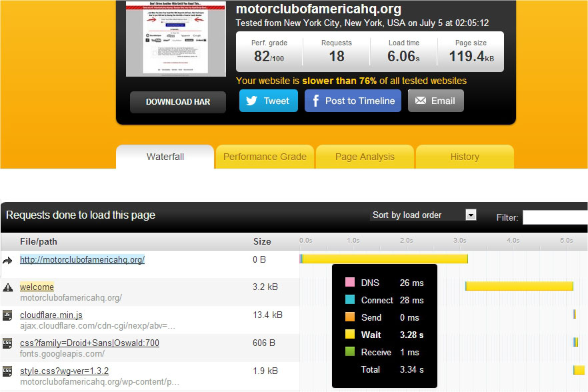The height and width of the screenshot is (392, 588).
Task: Click the timeline bar for style.css request
Action: point(579,370)
